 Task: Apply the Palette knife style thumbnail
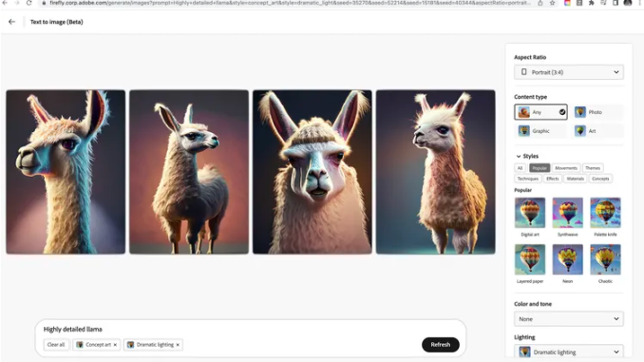click(x=605, y=213)
